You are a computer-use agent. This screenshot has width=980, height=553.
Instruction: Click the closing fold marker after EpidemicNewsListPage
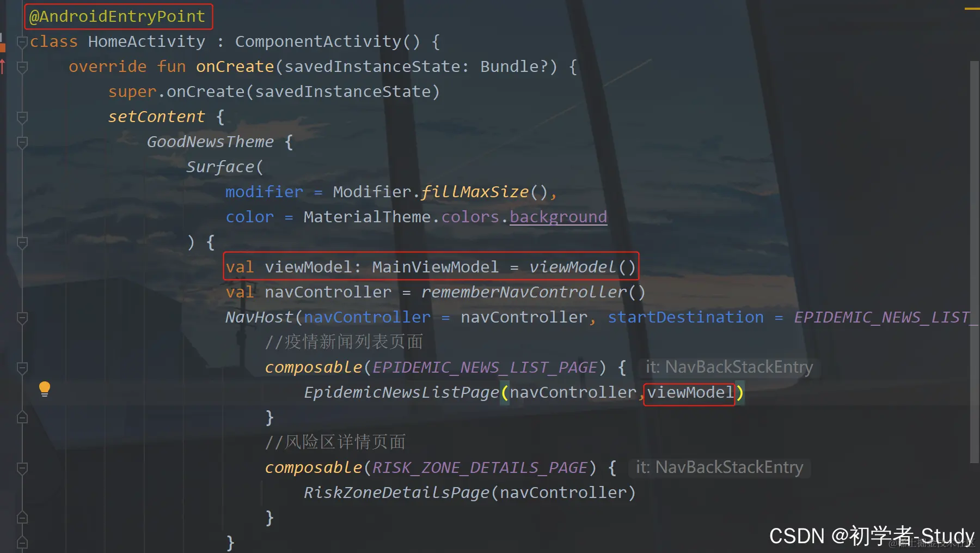point(22,418)
